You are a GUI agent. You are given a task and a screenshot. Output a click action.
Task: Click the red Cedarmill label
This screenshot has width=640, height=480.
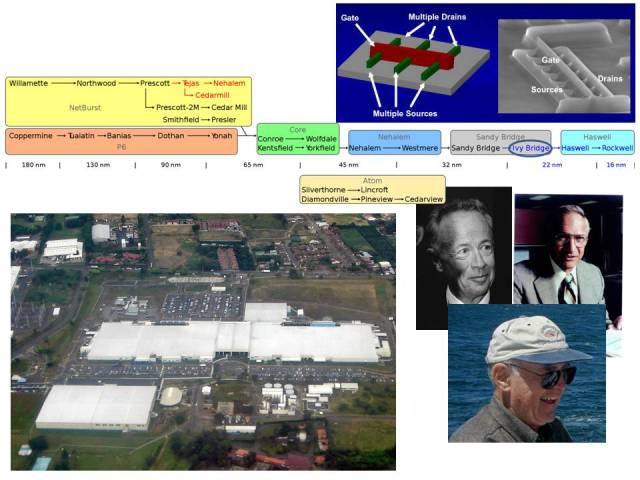tap(213, 95)
